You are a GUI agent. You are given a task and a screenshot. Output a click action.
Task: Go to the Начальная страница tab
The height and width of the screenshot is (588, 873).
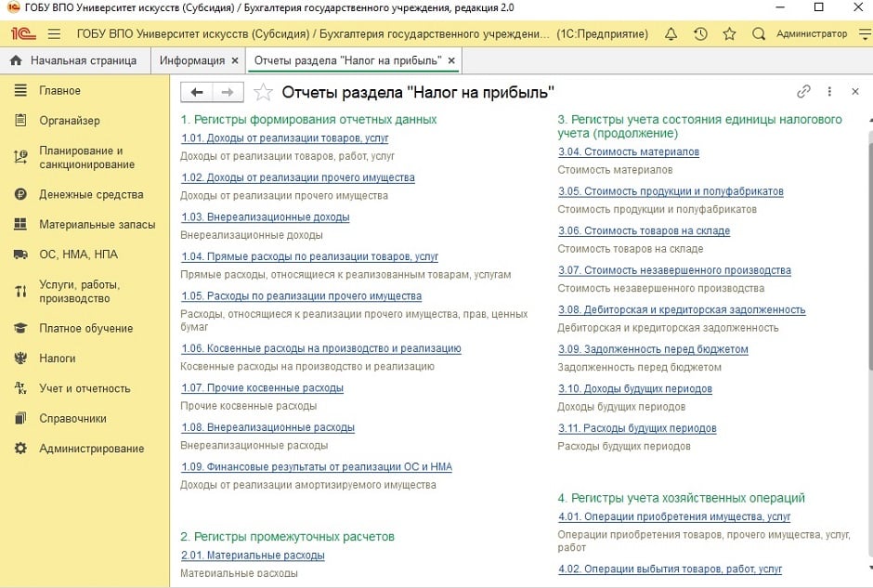tap(74, 60)
